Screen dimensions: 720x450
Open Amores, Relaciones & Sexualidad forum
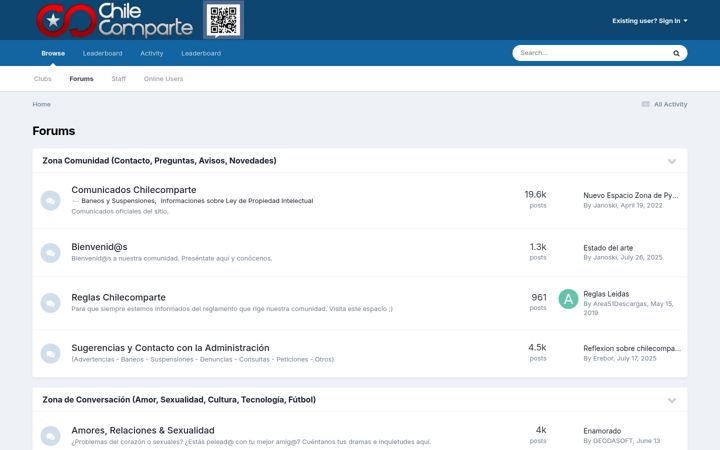pyautogui.click(x=143, y=430)
